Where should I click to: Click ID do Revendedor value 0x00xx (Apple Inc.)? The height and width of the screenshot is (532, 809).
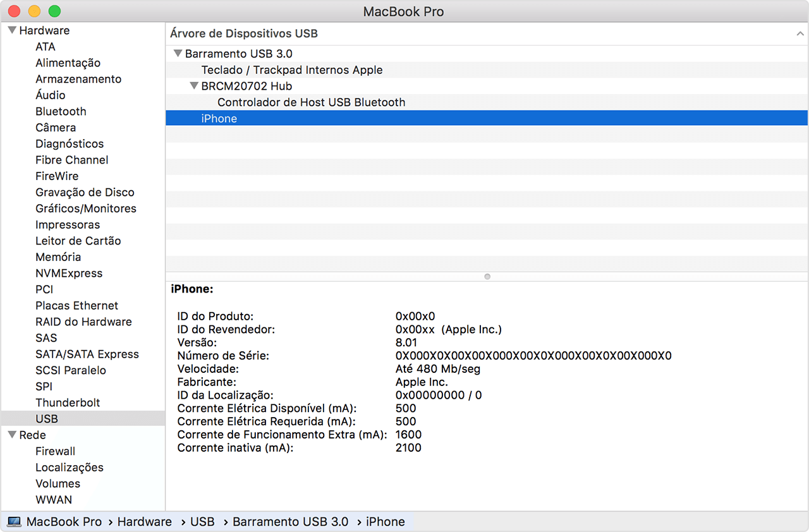point(449,329)
